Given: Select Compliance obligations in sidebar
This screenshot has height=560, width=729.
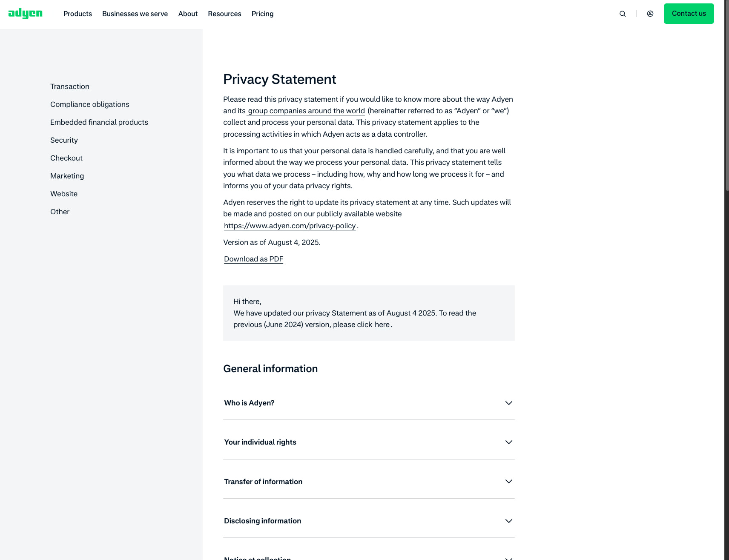Looking at the screenshot, I should [x=90, y=104].
